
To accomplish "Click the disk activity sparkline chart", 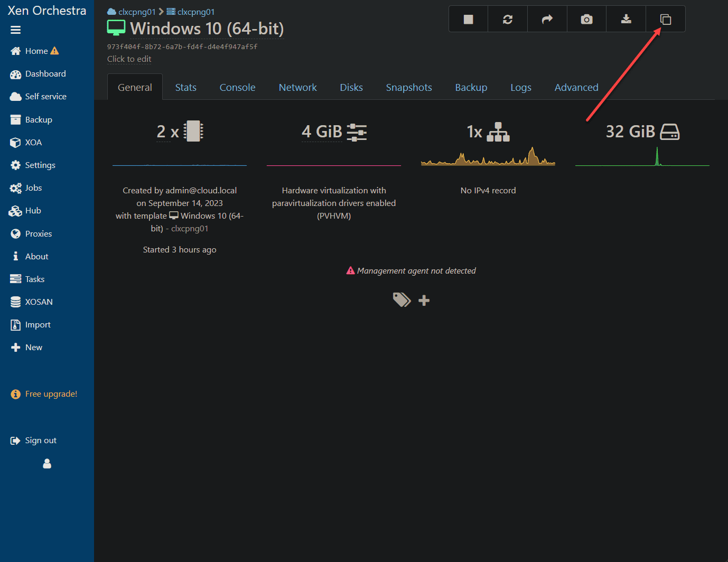I will point(642,156).
